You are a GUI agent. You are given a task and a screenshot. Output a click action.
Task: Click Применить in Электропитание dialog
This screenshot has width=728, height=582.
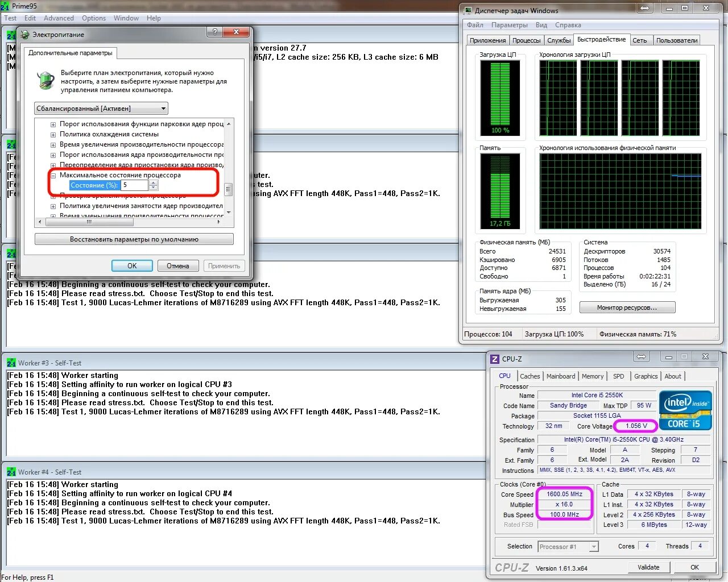click(x=224, y=266)
